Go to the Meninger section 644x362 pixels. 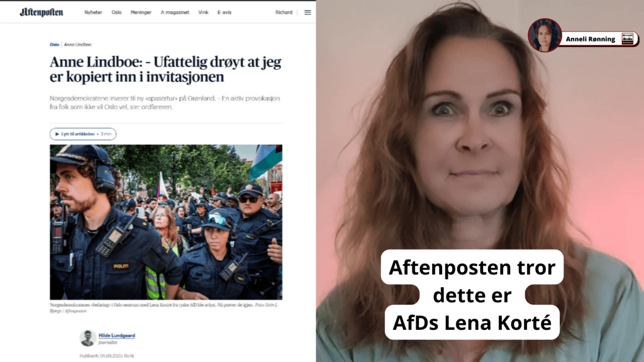141,13
